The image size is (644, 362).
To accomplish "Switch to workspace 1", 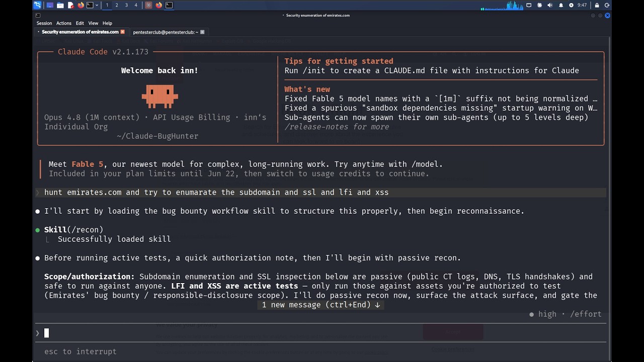I will pos(107,5).
